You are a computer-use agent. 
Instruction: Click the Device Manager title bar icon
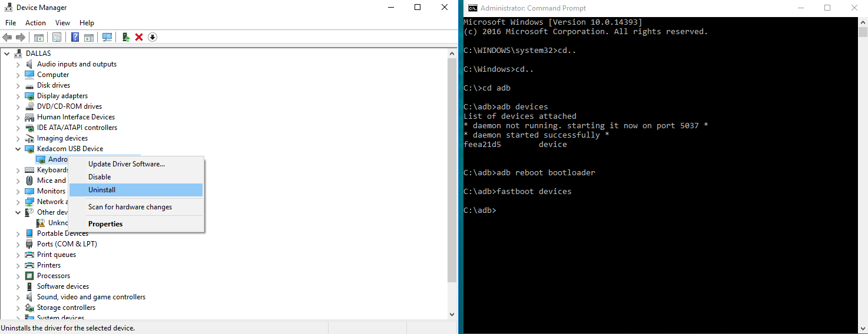[8, 8]
